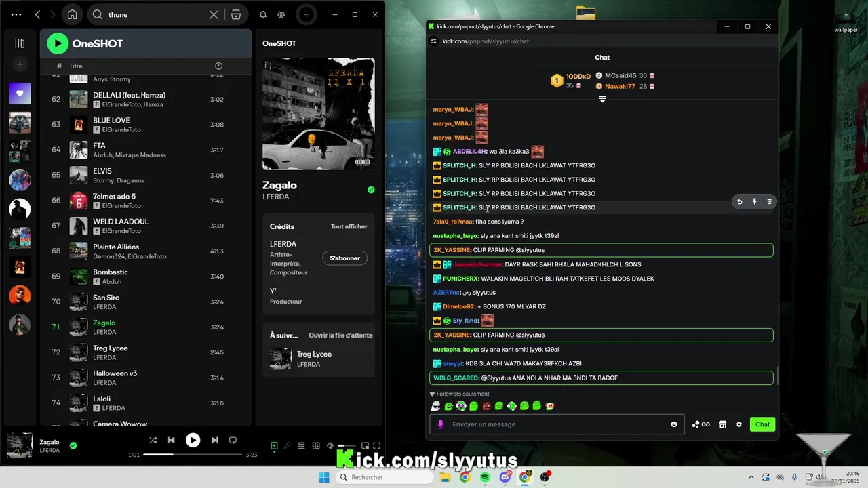Select track BLUE LOVE

click(146, 125)
